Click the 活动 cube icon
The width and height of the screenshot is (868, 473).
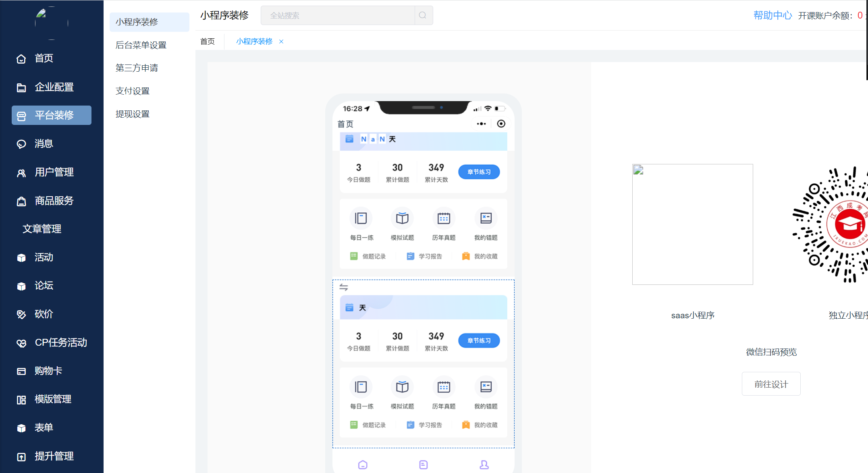point(21,258)
